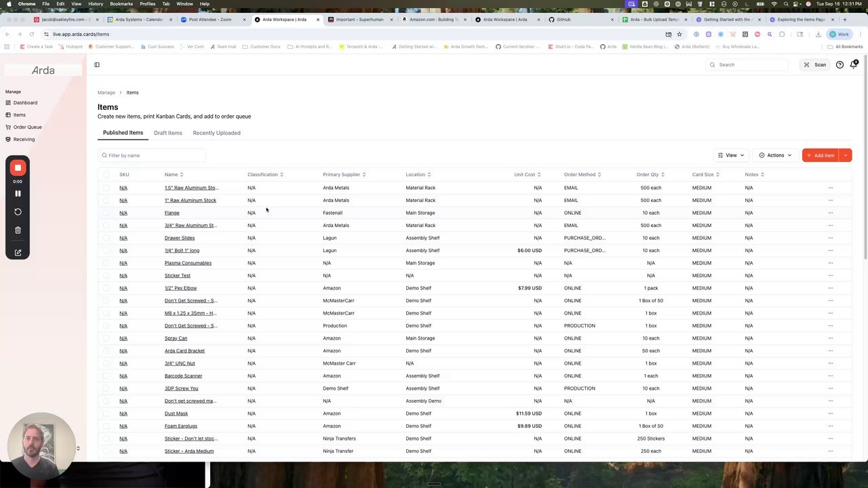The height and width of the screenshot is (488, 868).
Task: Tick the Plasma Consumables row checkbox
Action: (x=106, y=263)
